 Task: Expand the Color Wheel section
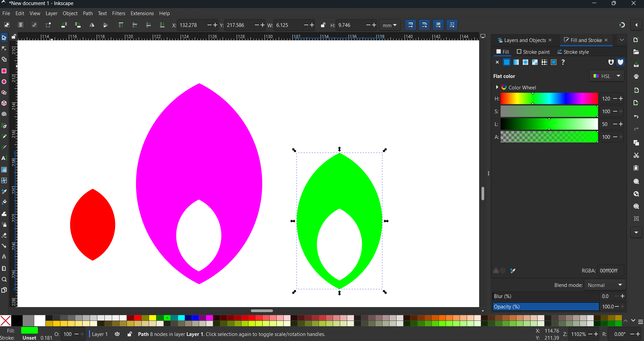[x=497, y=87]
